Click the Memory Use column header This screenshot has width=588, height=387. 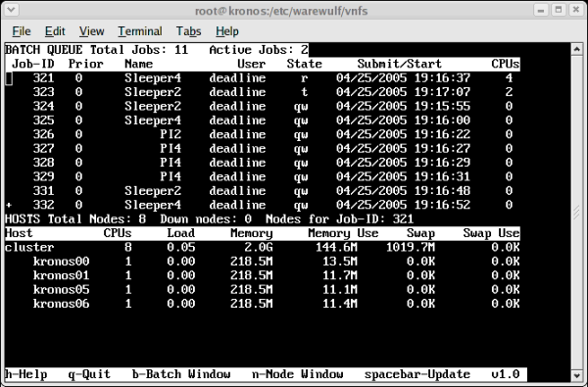point(343,233)
